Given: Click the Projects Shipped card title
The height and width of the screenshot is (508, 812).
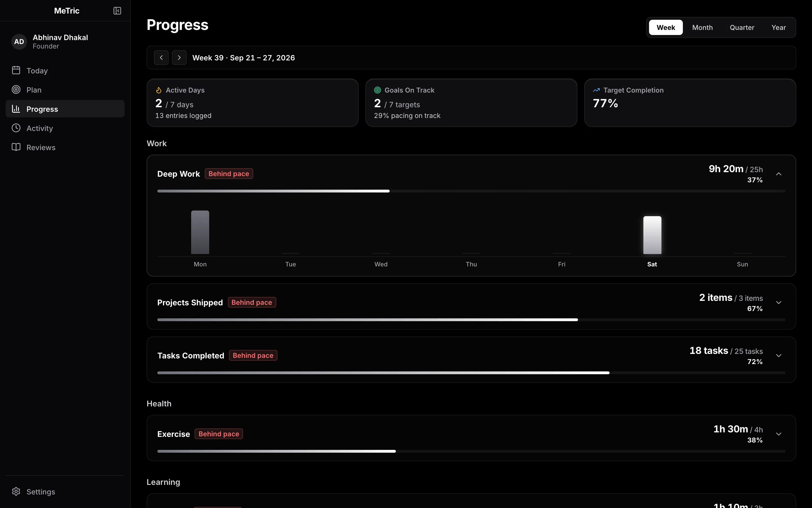Looking at the screenshot, I should pos(190,302).
